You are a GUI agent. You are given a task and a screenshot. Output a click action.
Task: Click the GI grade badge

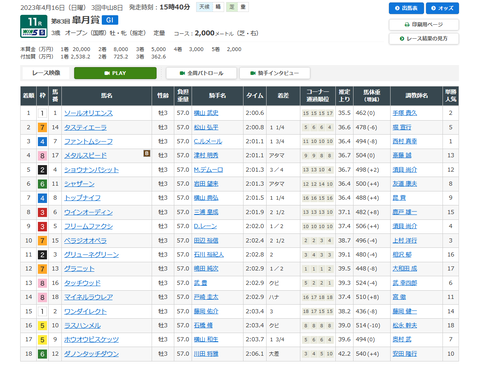110,20
